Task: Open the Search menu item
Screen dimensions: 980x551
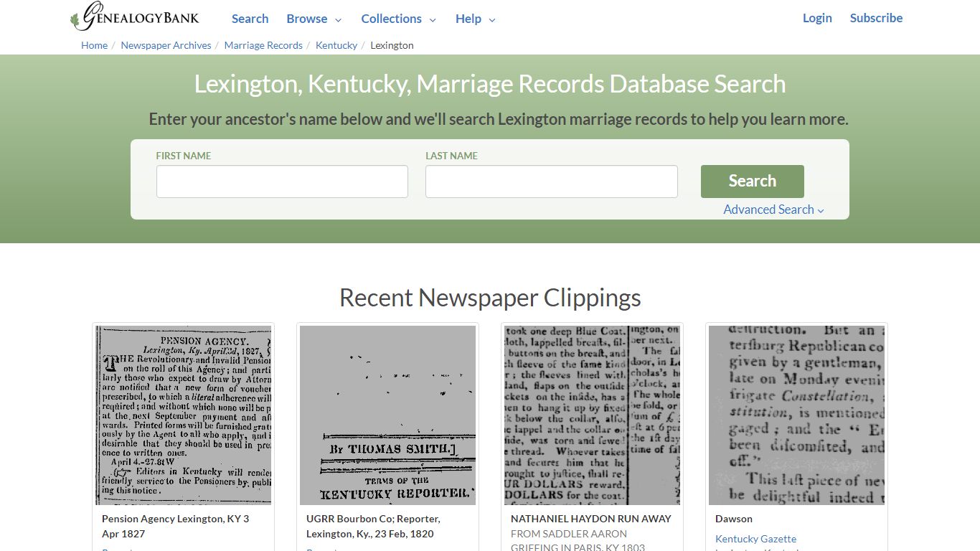Action: coord(250,19)
